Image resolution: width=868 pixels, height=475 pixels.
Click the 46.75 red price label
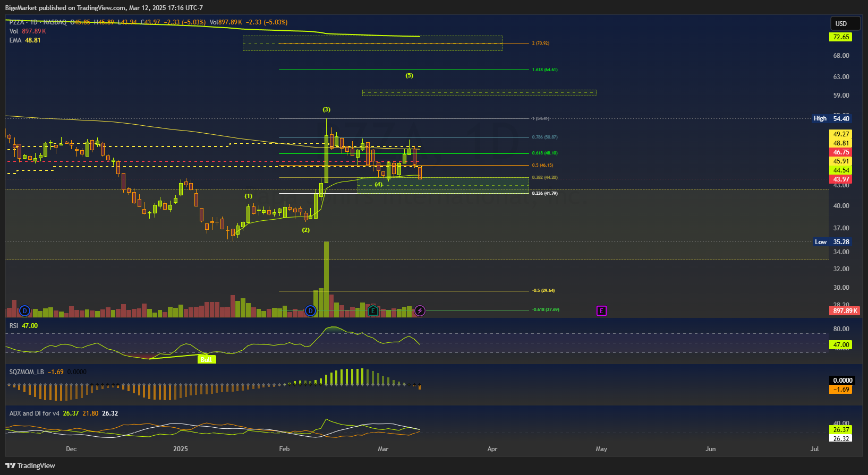point(841,152)
